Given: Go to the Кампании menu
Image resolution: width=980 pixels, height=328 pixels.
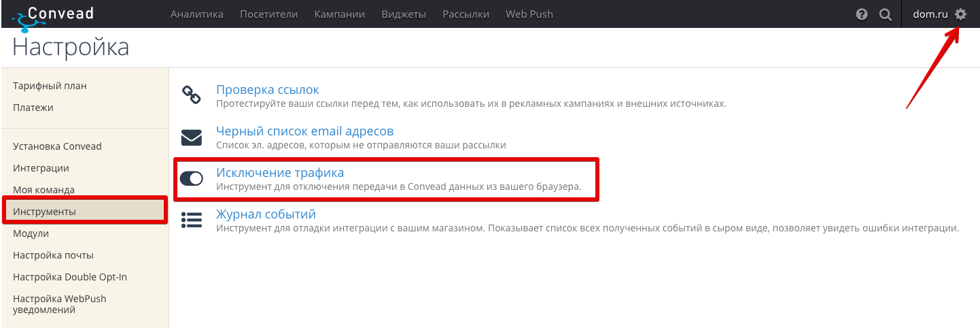Looking at the screenshot, I should 340,14.
